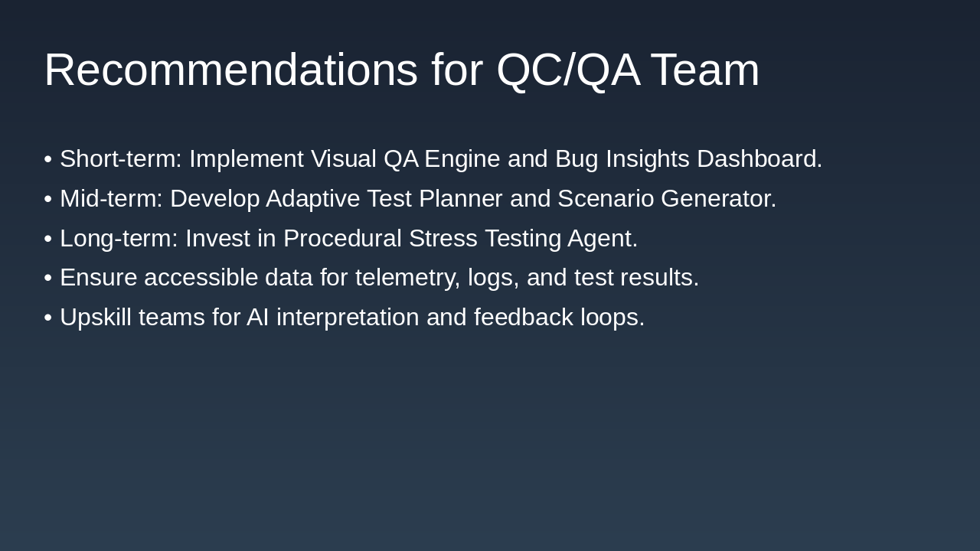Click the word "Recommendations" in the title
980x551 pixels.
click(x=230, y=70)
